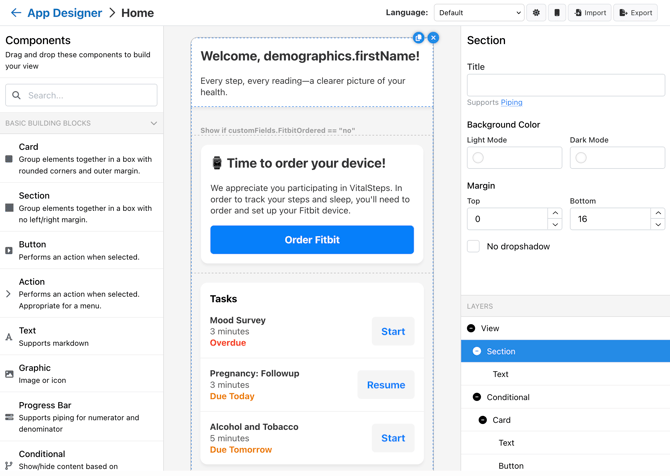Duplicate the selected section with copy icon

point(419,37)
